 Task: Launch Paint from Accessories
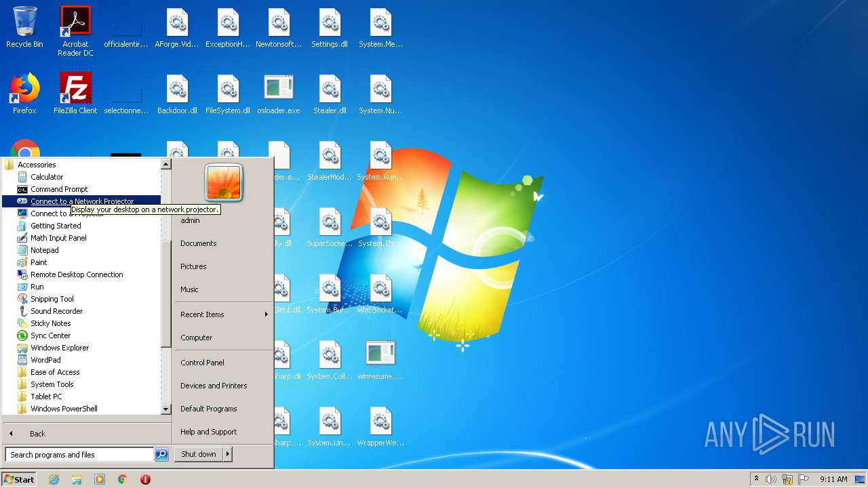(x=81, y=262)
